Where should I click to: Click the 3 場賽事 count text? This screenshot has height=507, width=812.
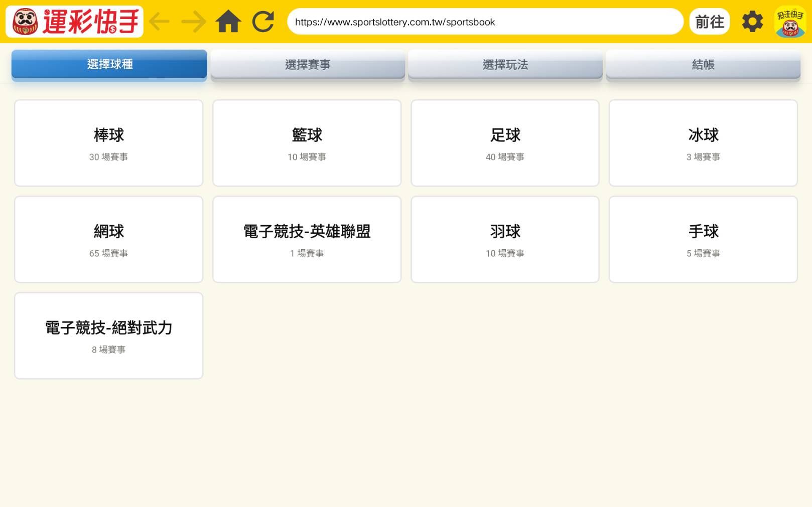coord(703,157)
